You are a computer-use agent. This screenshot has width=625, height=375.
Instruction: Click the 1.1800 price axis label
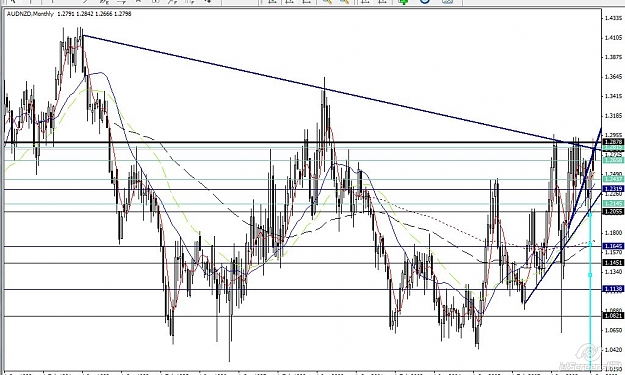click(x=613, y=233)
